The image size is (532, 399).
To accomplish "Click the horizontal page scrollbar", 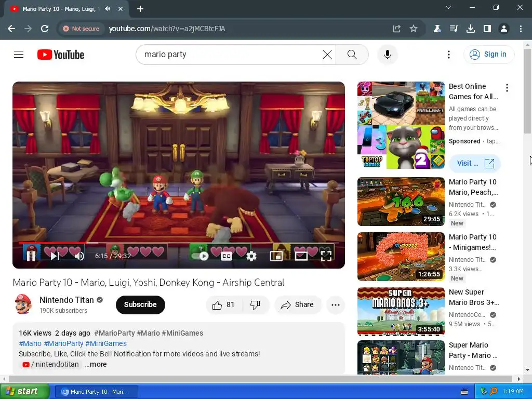I will click(x=260, y=379).
